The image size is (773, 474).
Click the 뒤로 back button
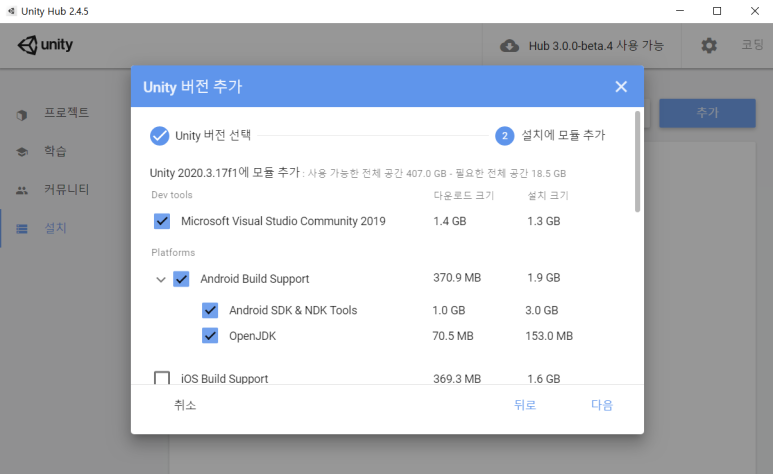[525, 405]
